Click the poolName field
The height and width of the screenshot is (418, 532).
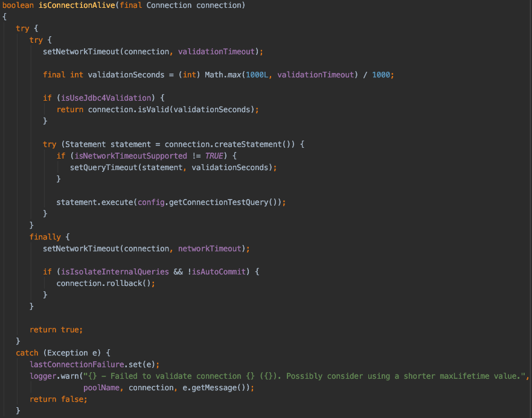101,388
